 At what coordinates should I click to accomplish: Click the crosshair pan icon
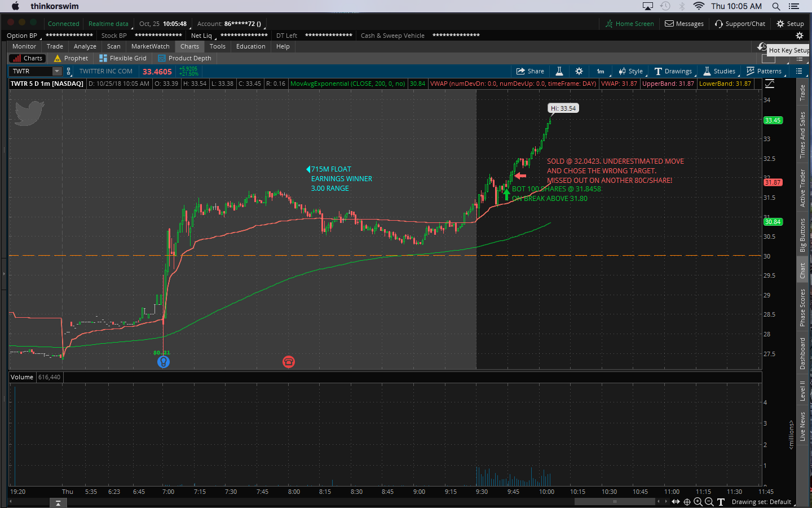[687, 502]
